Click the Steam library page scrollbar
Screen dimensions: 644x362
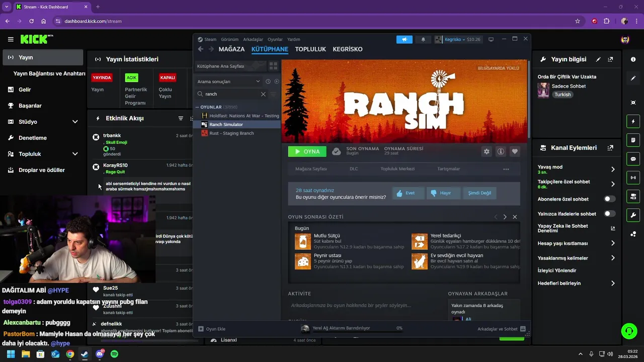tap(528, 101)
